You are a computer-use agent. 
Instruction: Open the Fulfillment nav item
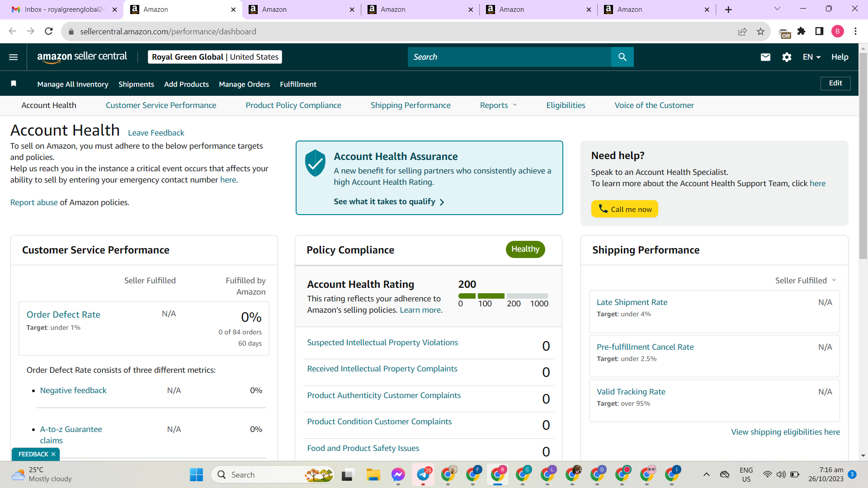click(298, 84)
